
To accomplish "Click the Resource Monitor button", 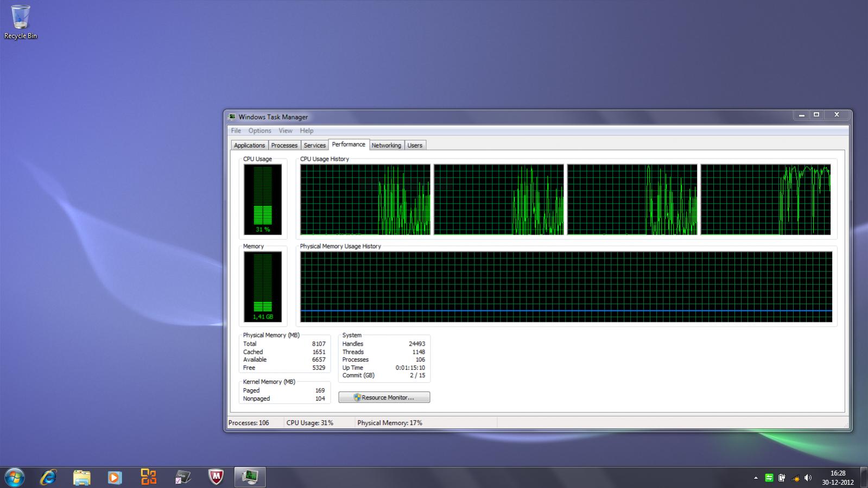I will [384, 397].
